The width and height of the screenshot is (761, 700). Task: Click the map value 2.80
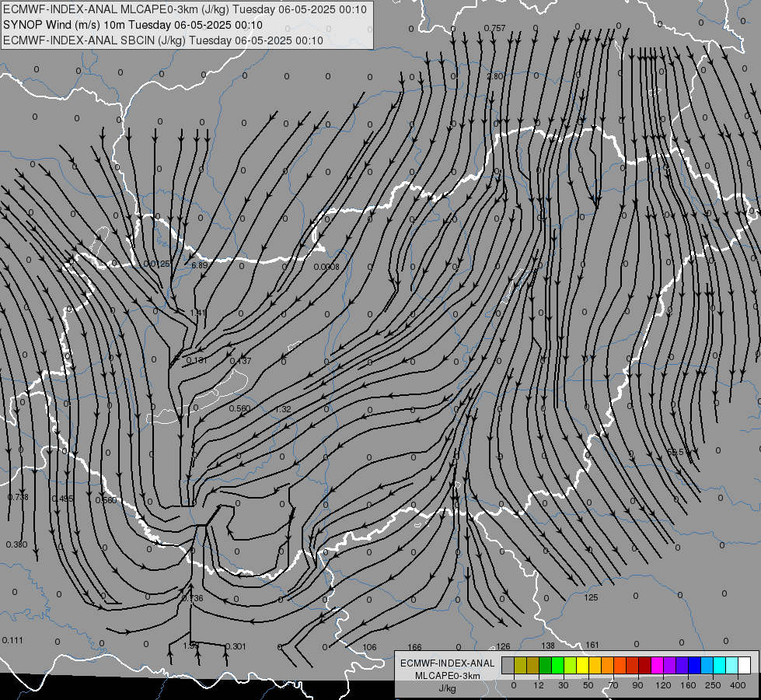coord(495,76)
